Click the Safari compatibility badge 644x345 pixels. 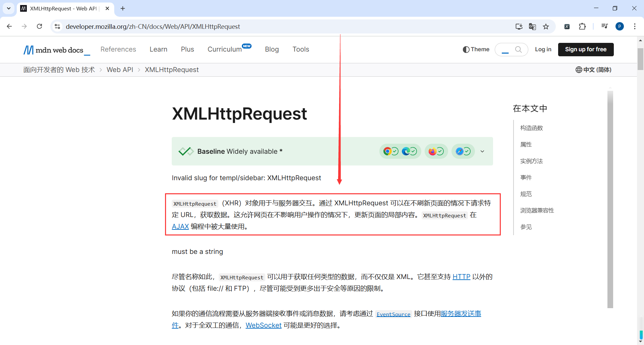[463, 151]
